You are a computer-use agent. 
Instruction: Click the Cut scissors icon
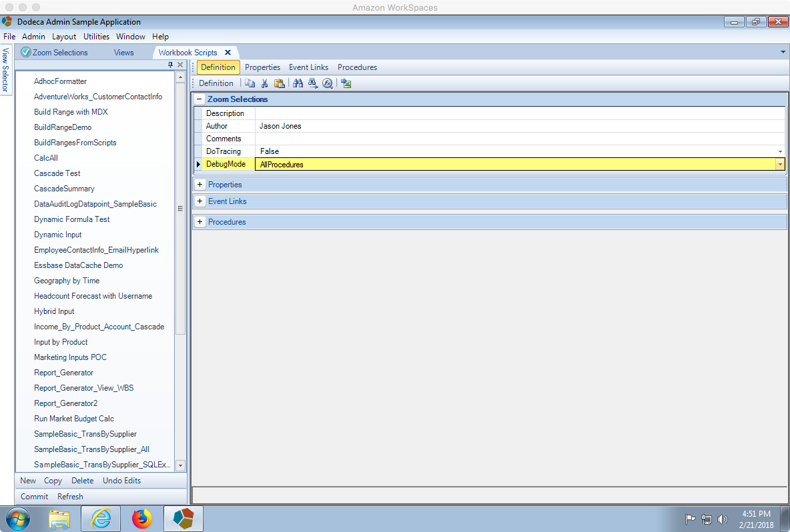(x=264, y=83)
